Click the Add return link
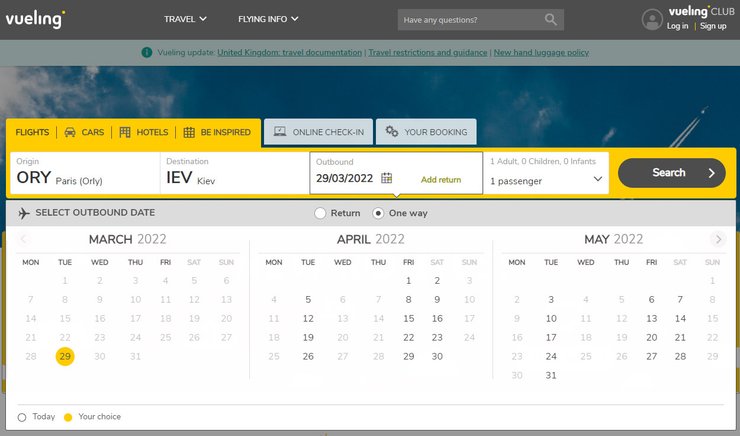This screenshot has width=740, height=436. tap(441, 180)
